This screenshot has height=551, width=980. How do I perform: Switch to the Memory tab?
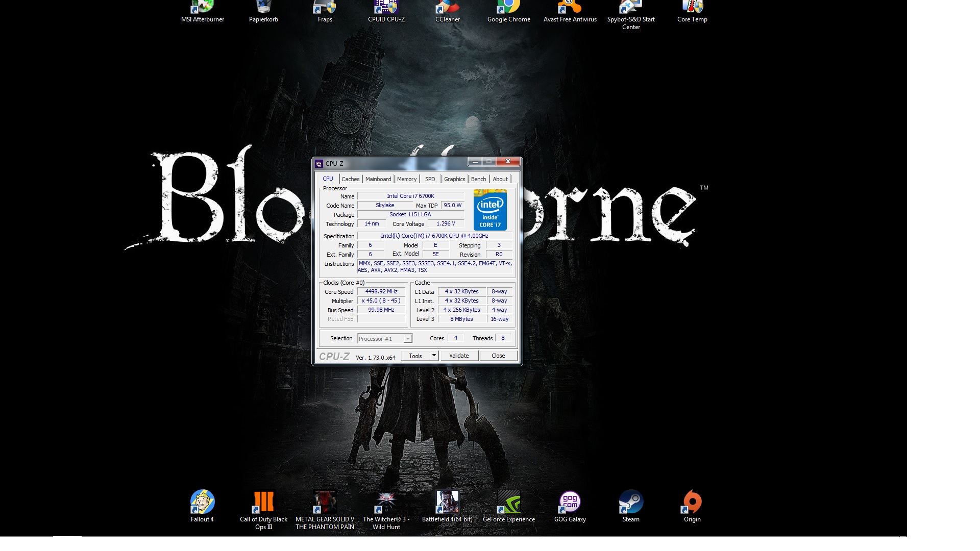point(407,179)
